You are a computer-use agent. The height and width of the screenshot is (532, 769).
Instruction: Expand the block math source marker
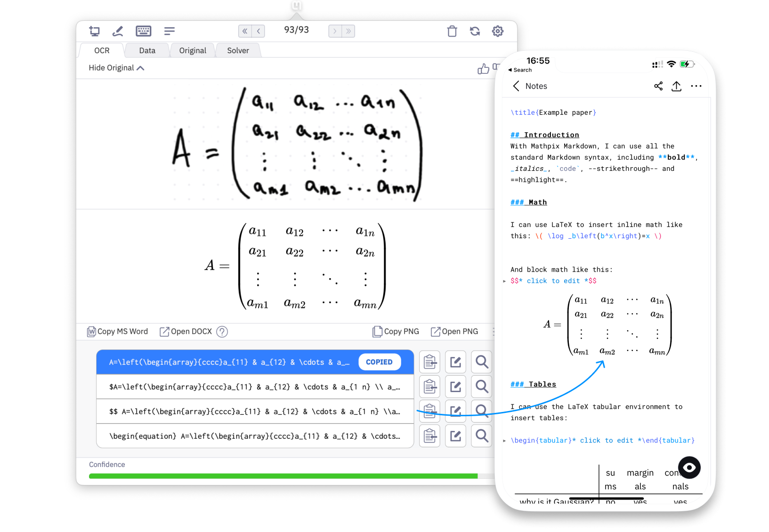(x=504, y=281)
